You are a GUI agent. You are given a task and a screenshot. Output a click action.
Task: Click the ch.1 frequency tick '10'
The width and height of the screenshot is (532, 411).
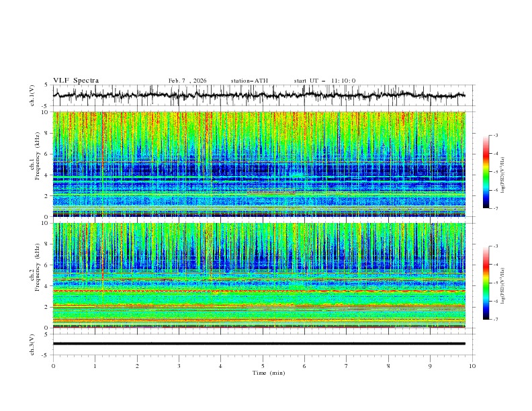click(x=46, y=112)
